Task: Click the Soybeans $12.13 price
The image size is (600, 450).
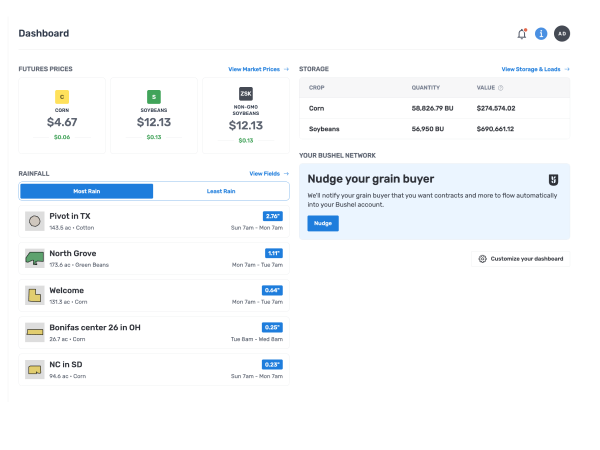Action: tap(154, 122)
